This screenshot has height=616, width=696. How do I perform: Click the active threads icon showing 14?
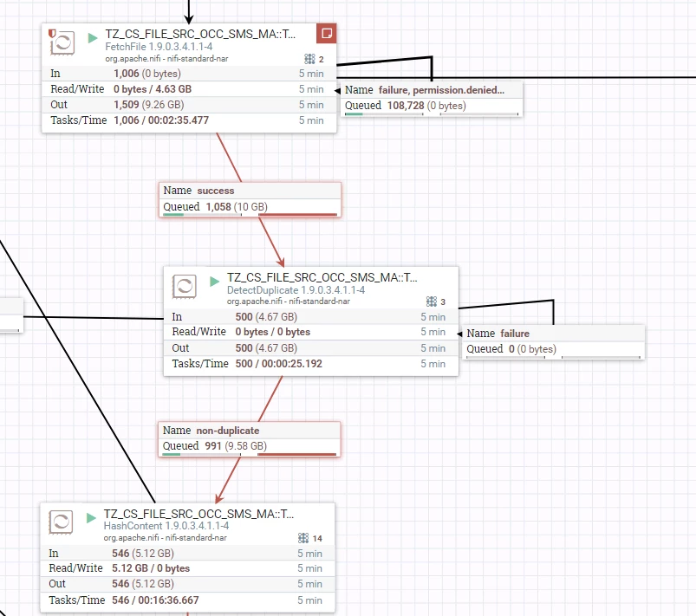click(x=303, y=538)
